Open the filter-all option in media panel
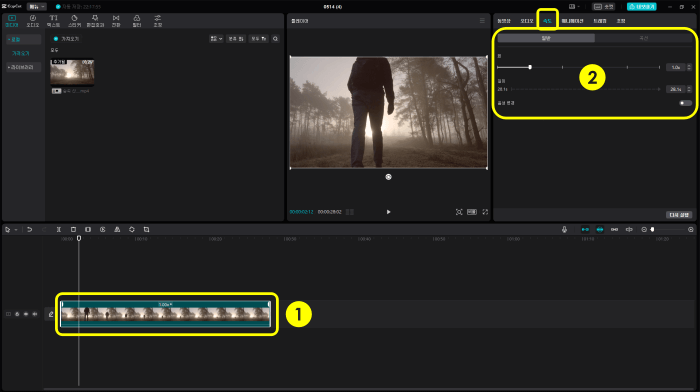Viewport: 700px width, 392px height. 258,39
